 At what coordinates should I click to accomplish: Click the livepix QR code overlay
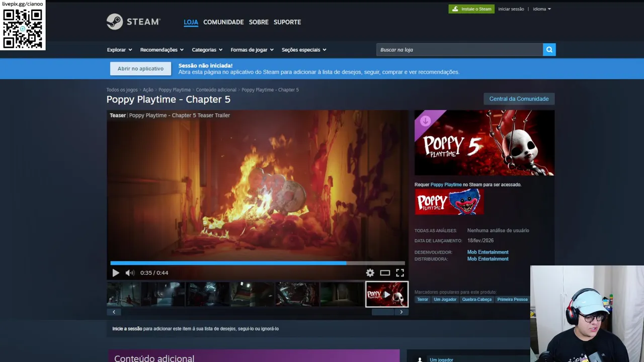(23, 28)
